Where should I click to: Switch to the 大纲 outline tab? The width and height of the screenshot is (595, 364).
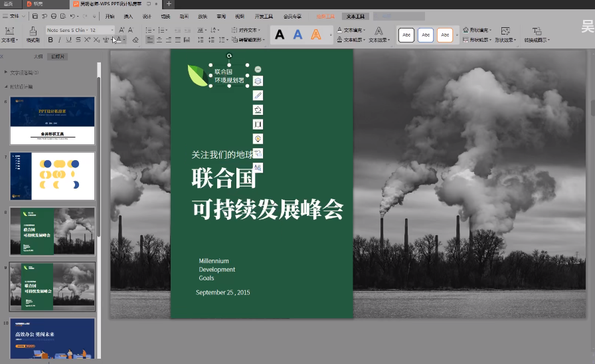tap(38, 56)
